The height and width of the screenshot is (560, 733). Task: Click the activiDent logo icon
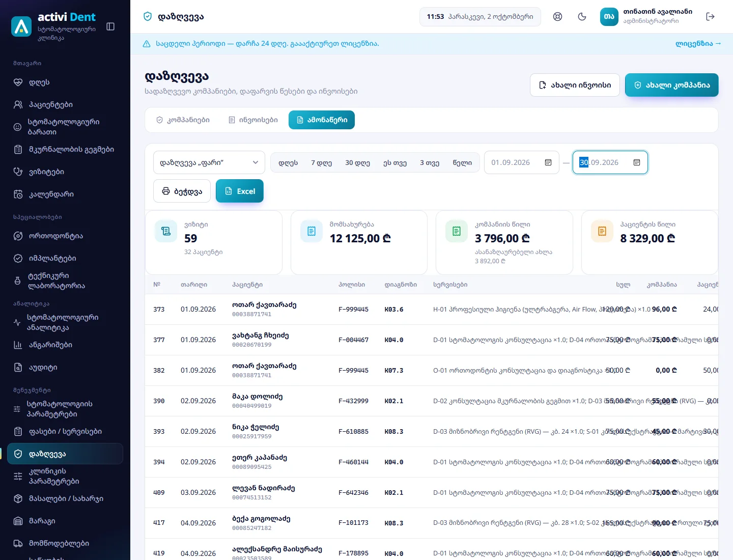(21, 26)
